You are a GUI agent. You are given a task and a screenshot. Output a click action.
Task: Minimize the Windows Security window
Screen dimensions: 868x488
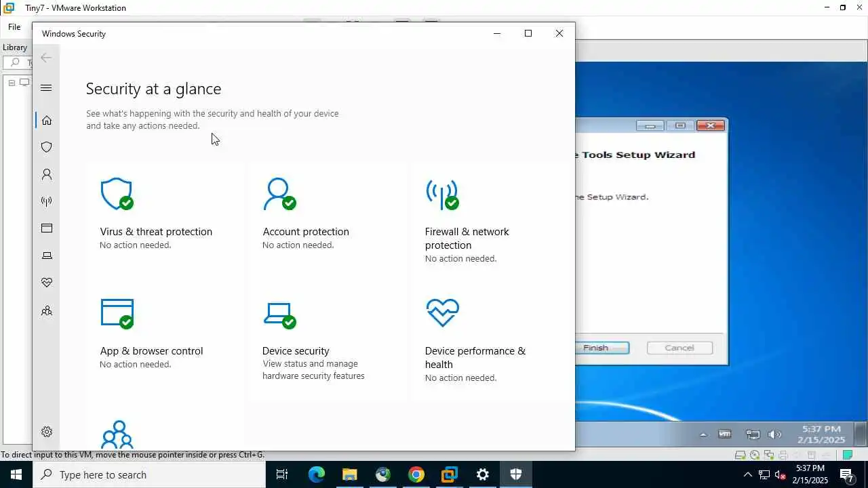click(x=497, y=33)
